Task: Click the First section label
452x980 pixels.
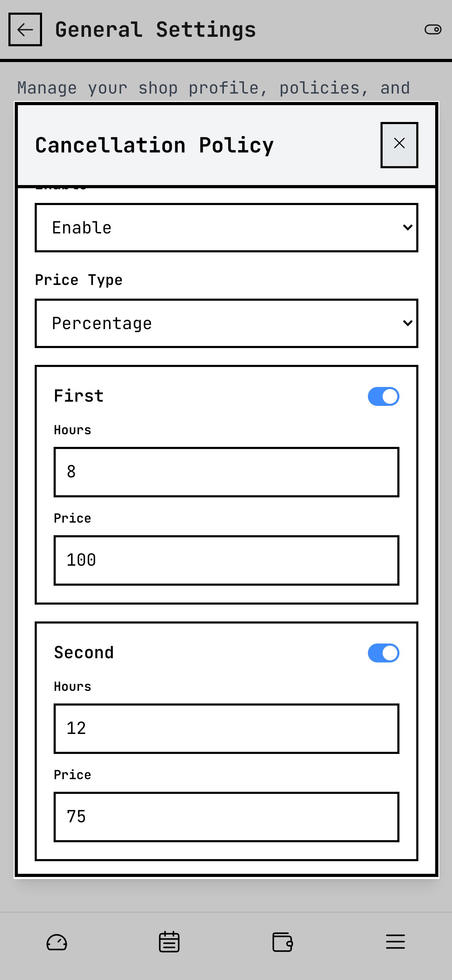Action: coord(78,396)
